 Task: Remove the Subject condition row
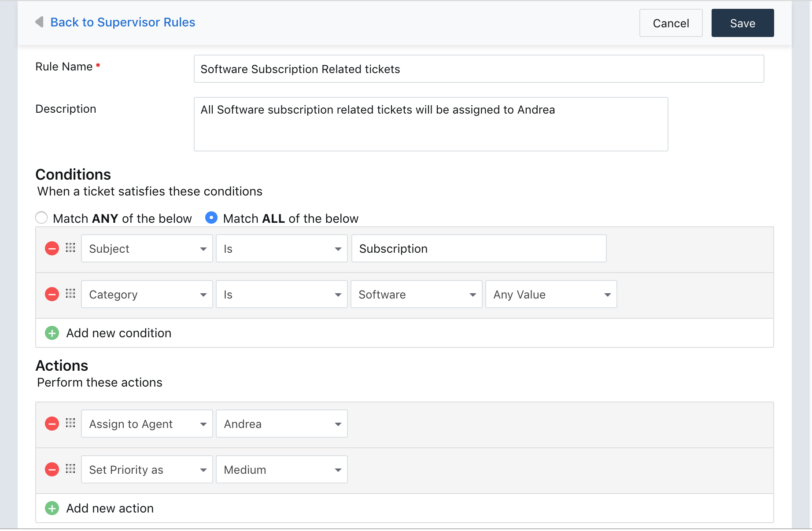(52, 249)
